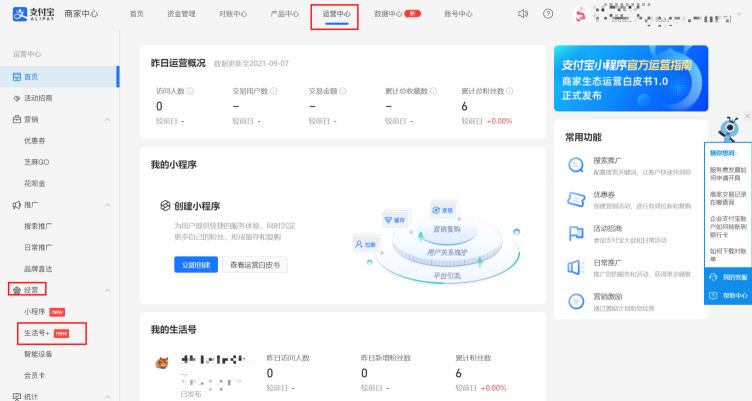Viewport: 752px width, 401px height.
Task: Click the 经营 store icon in sidebar
Action: (x=17, y=290)
